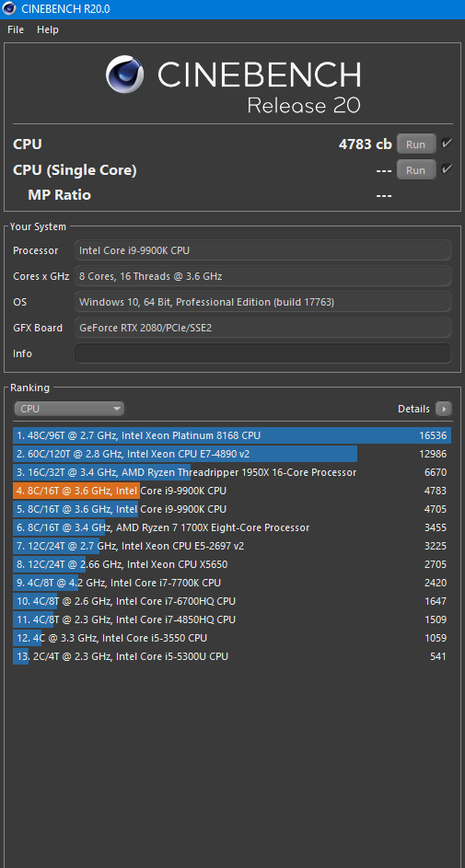Click the Cinebench app icon in title bar
Screen dimensions: 465x868
coord(9,9)
